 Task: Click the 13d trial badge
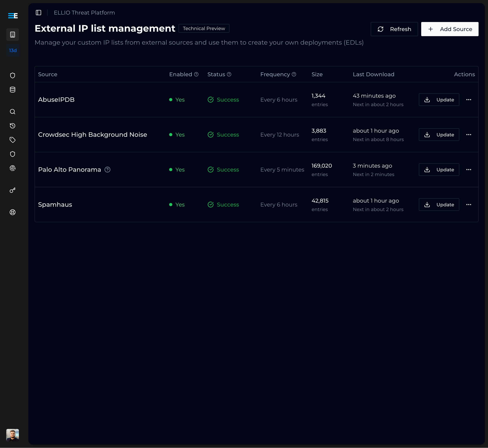point(13,50)
